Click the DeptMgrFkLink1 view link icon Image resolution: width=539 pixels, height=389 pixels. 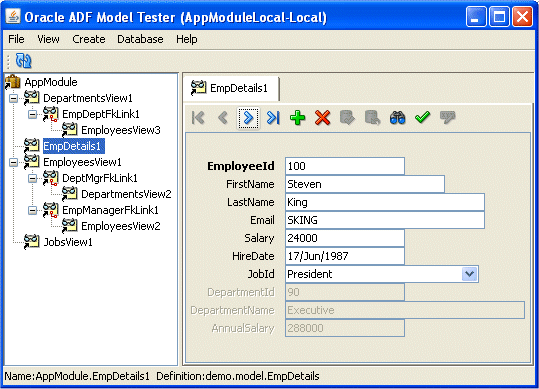[x=50, y=178]
